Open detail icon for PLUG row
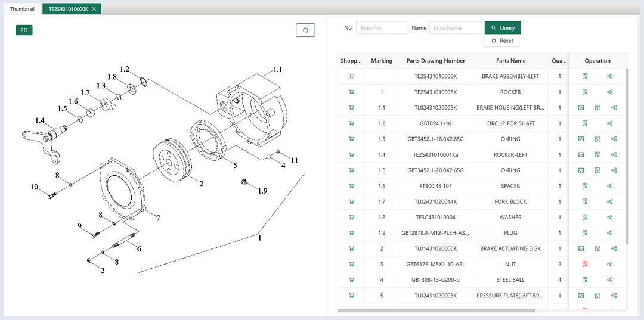Screen dimensions: 644x320 [585, 232]
